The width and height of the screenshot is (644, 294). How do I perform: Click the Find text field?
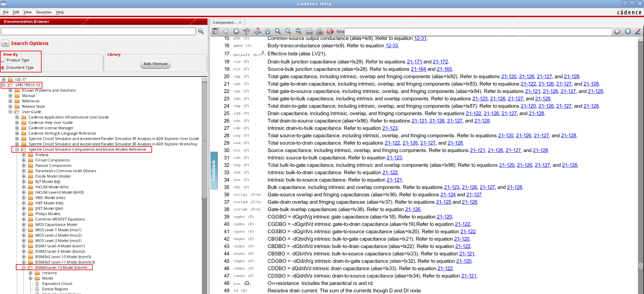coord(478,32)
